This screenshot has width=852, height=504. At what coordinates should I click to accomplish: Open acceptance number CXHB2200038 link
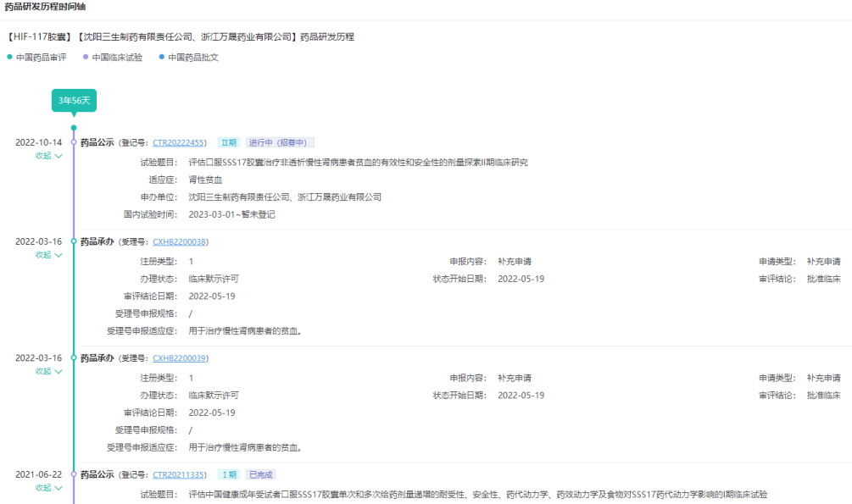tap(180, 241)
